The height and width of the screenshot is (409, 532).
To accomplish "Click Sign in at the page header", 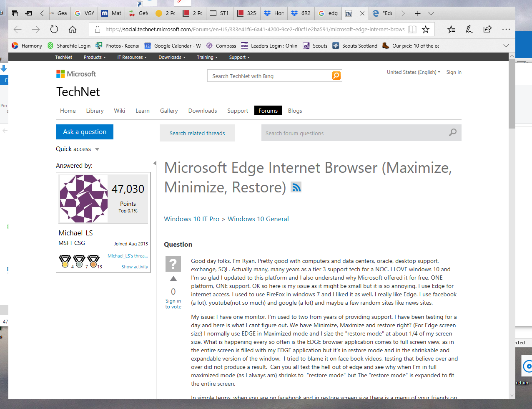I will click(454, 72).
